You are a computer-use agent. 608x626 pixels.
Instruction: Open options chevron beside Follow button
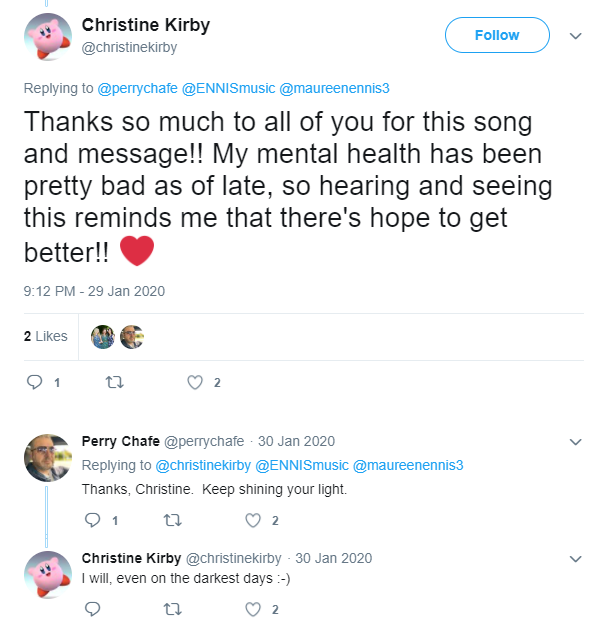pyautogui.click(x=575, y=36)
